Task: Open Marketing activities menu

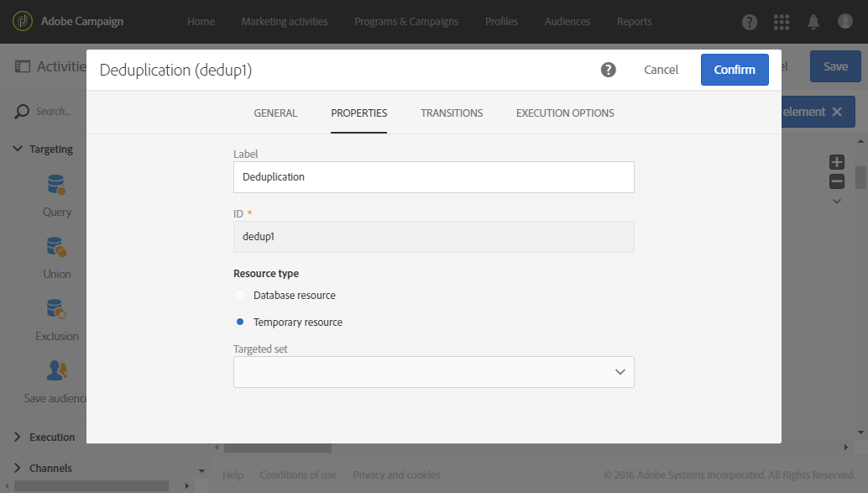Action: coord(285,22)
